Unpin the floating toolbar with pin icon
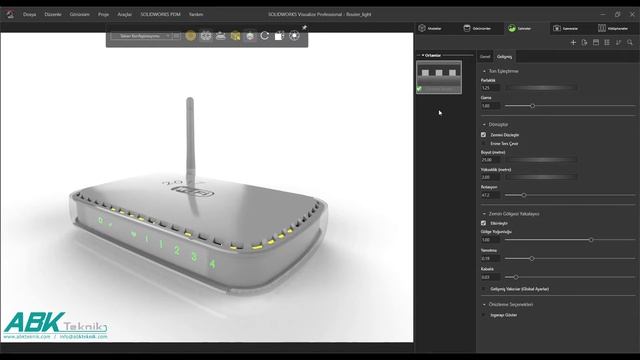This screenshot has height=360, width=640. pos(304,27)
